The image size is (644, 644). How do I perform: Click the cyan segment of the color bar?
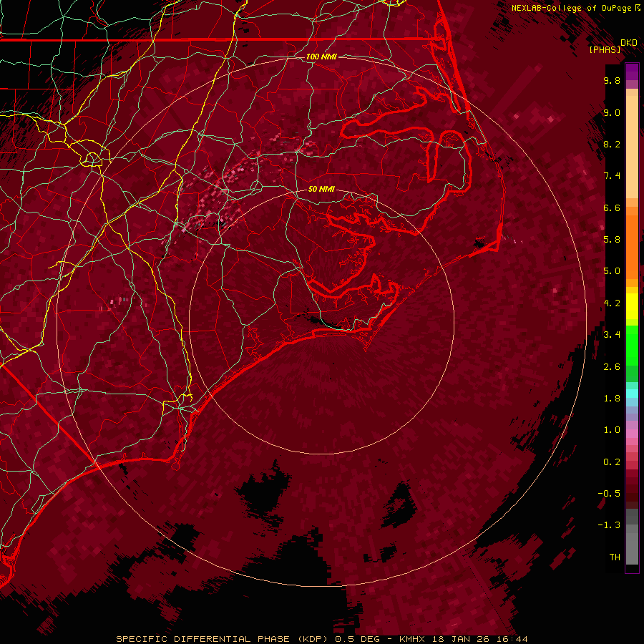(x=632, y=394)
